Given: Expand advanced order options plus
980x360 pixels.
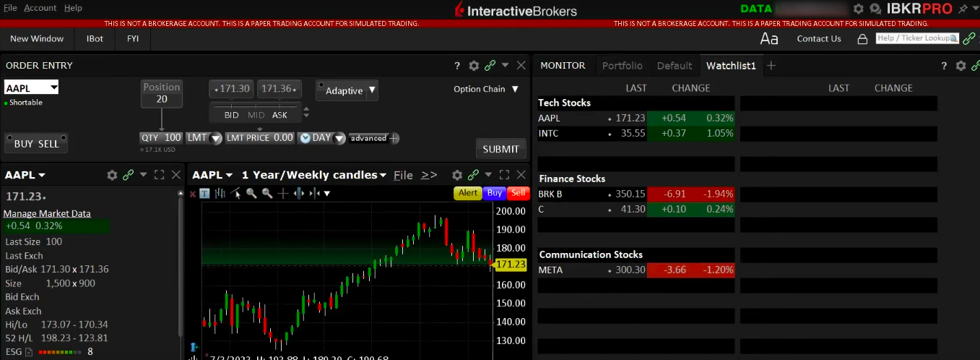Looking at the screenshot, I should 394,138.
